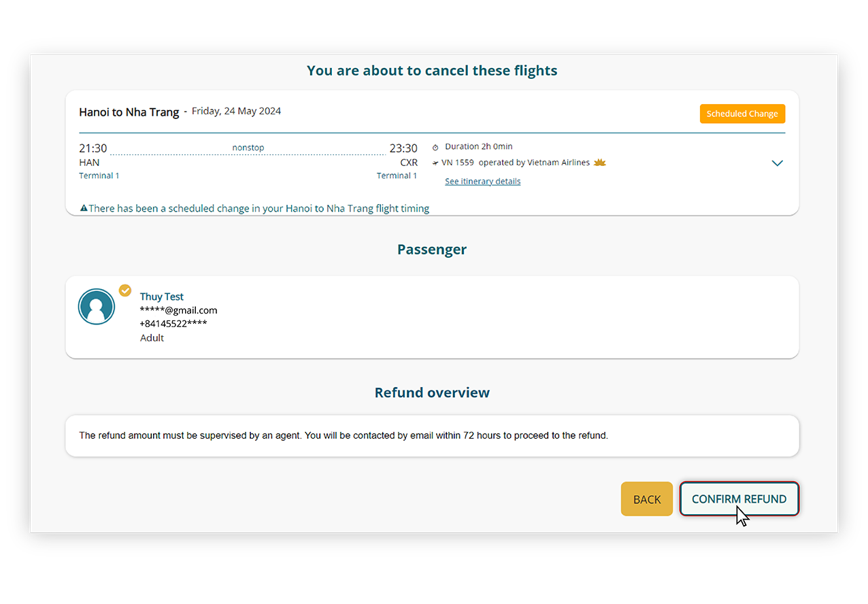The height and width of the screenshot is (604, 868).
Task: Expand flight details with chevron arrow
Action: (x=778, y=163)
